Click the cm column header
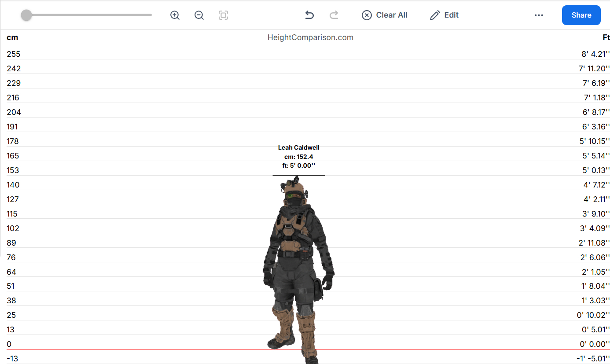 coord(12,37)
